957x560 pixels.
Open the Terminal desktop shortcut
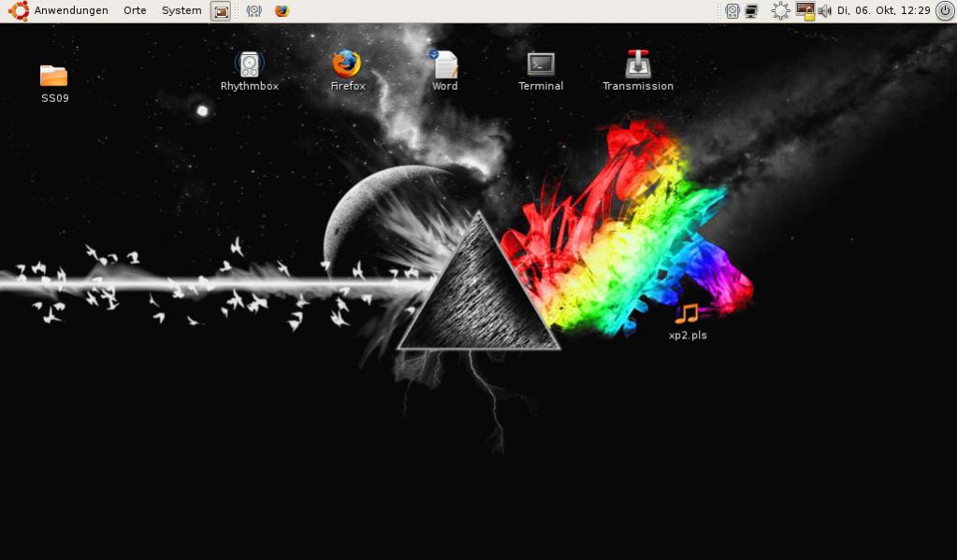(x=541, y=65)
